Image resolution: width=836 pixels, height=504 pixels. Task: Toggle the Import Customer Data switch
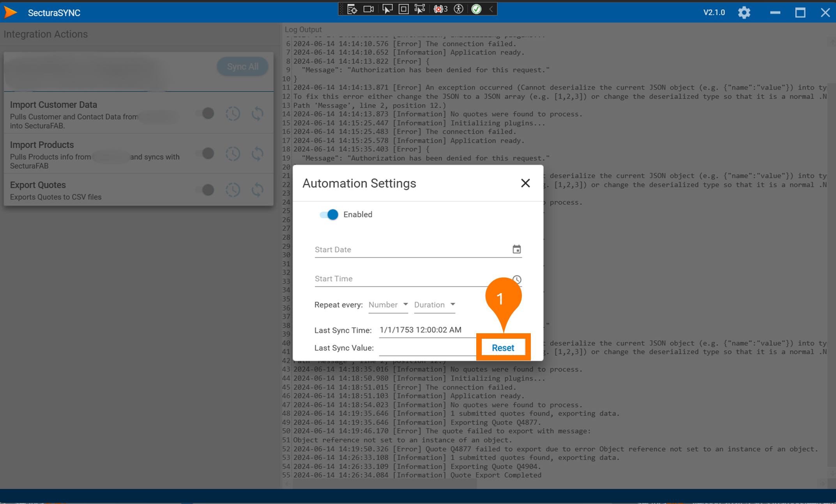[x=205, y=113]
